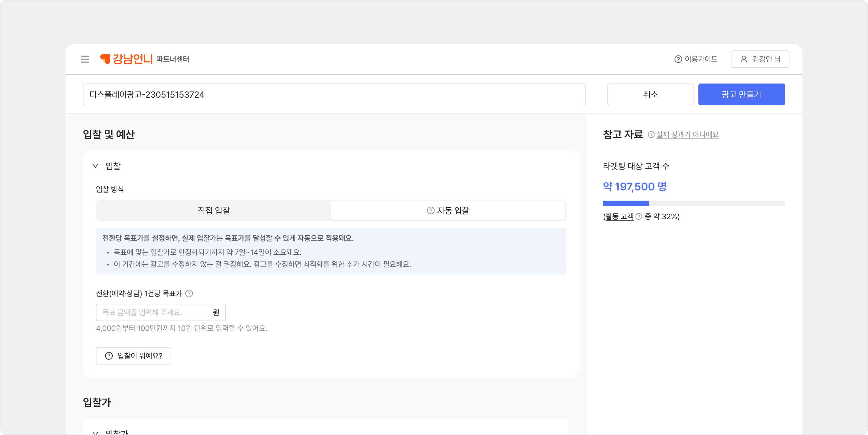The height and width of the screenshot is (435, 868).
Task: Select the 직접 입찰 bidding method
Action: click(x=214, y=210)
